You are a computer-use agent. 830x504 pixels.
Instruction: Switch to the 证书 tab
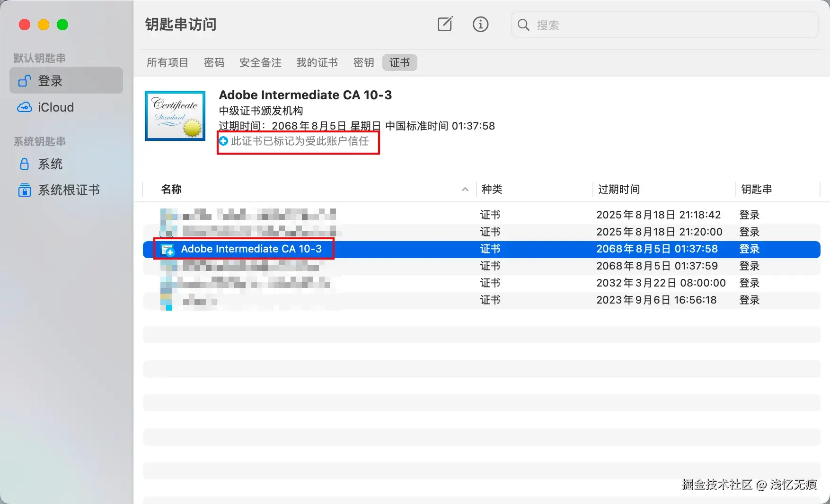click(x=400, y=62)
